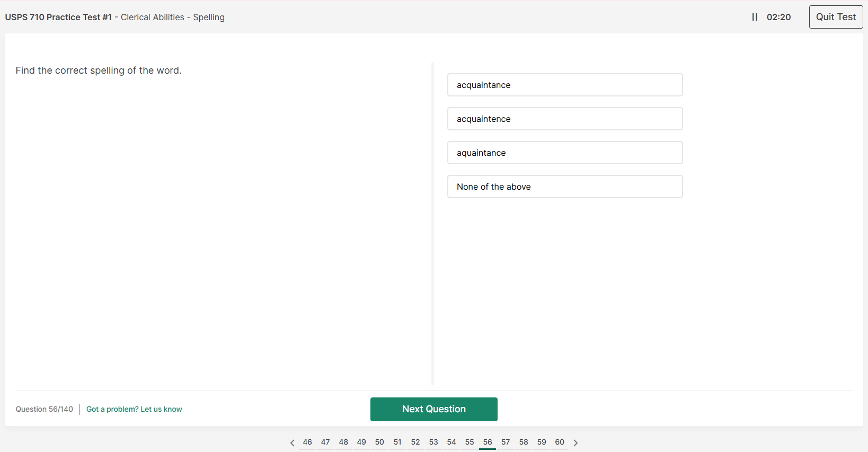Viewport: 868px width, 452px height.
Task: Pick the 'aquaintance' answer option
Action: (x=564, y=153)
